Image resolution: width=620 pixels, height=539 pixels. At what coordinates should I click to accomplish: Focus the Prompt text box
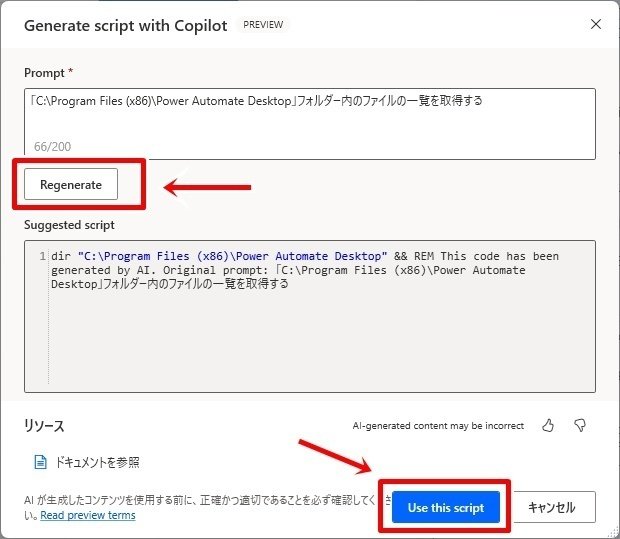coord(310,124)
